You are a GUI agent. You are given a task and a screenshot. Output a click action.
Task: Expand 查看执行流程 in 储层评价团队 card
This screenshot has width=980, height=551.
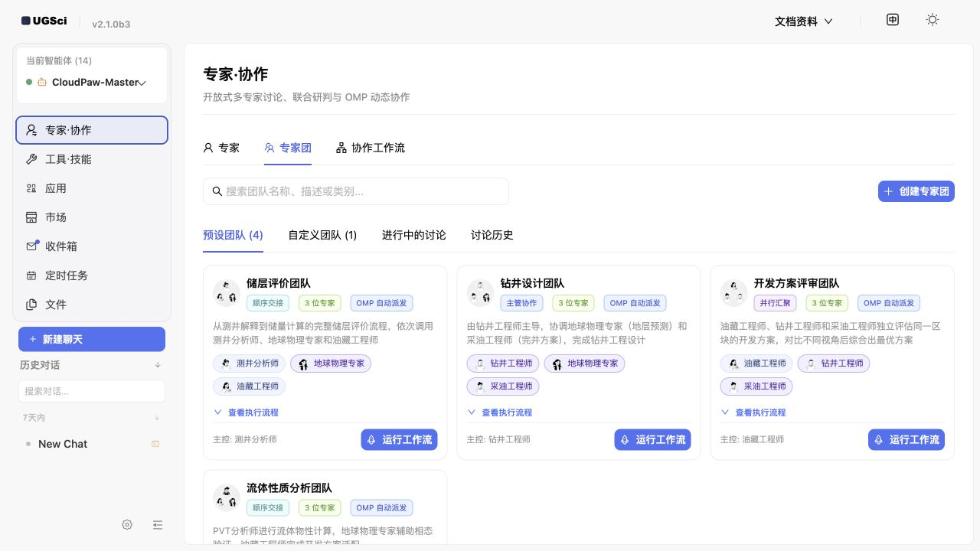(x=246, y=412)
